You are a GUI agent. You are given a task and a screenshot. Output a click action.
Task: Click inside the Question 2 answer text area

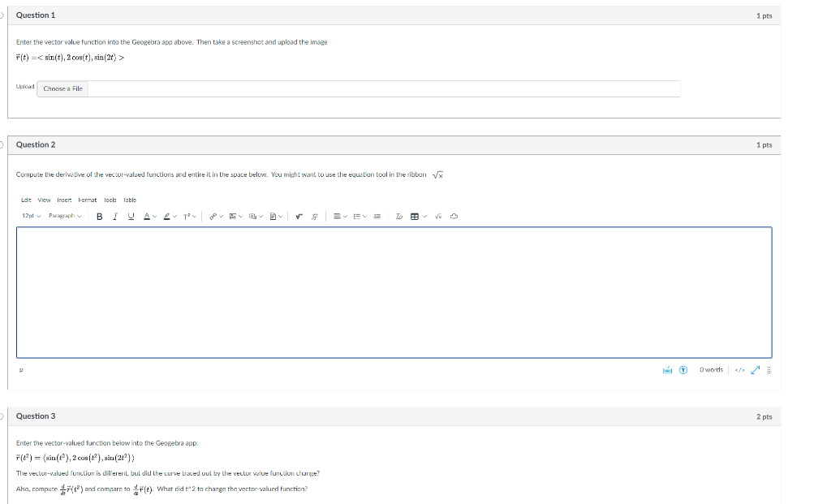click(x=394, y=292)
